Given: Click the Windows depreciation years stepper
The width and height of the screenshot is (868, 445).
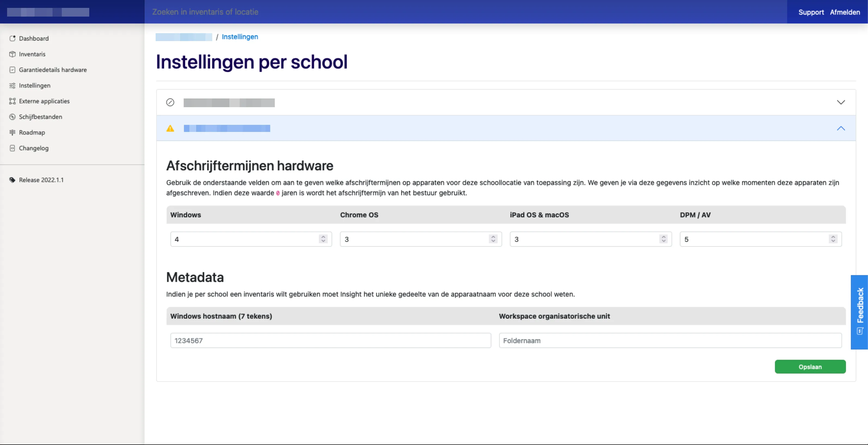Looking at the screenshot, I should [x=323, y=239].
